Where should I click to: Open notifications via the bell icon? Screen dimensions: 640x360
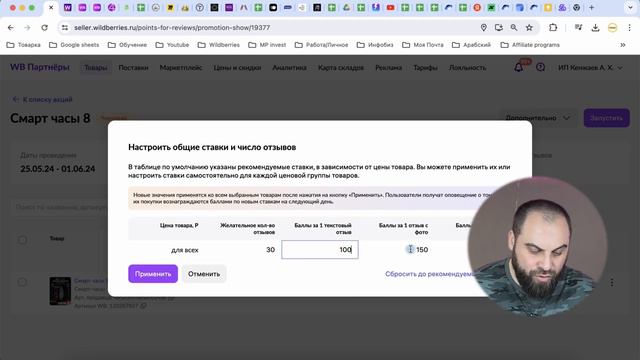519,67
